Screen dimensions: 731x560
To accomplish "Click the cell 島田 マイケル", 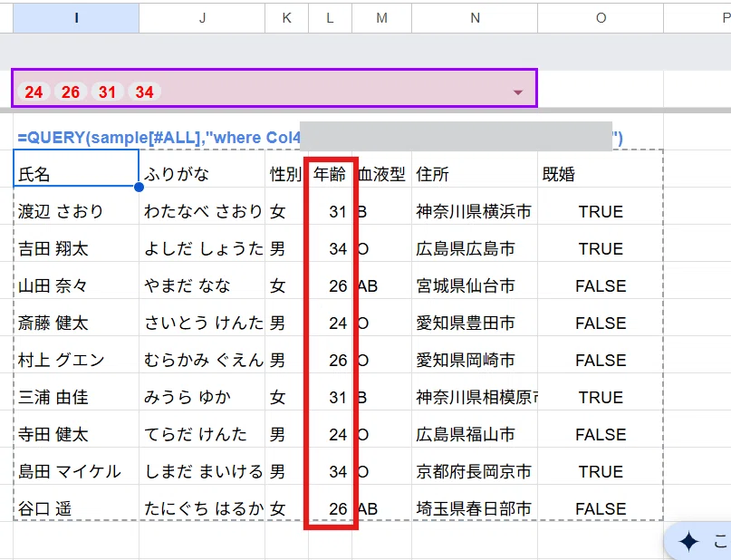I will (76, 467).
